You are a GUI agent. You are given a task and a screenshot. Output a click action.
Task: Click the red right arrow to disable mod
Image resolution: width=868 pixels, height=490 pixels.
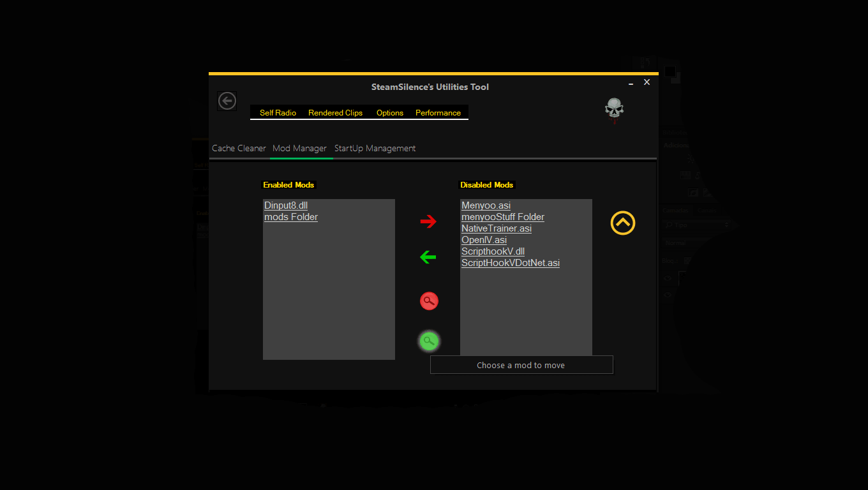click(x=428, y=221)
